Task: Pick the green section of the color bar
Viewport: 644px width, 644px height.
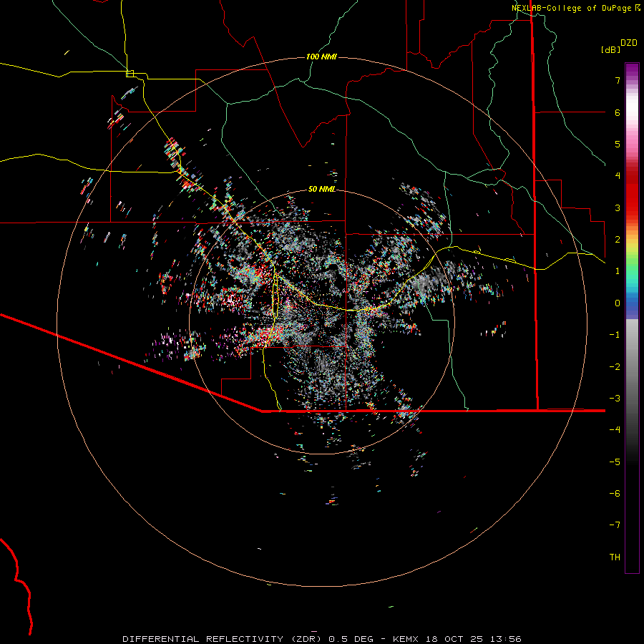Action: click(631, 268)
